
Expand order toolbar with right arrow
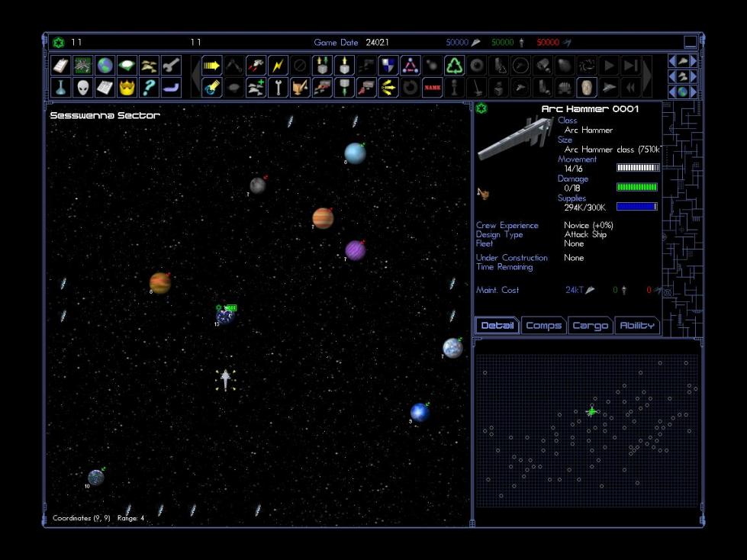pyautogui.click(x=647, y=76)
